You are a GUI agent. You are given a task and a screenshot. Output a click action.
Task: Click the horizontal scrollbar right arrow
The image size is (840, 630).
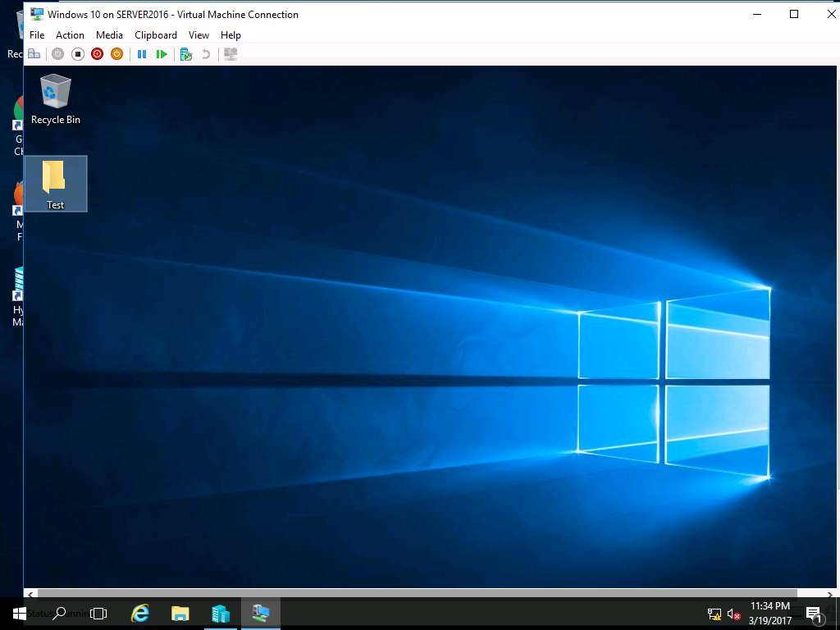(x=830, y=594)
